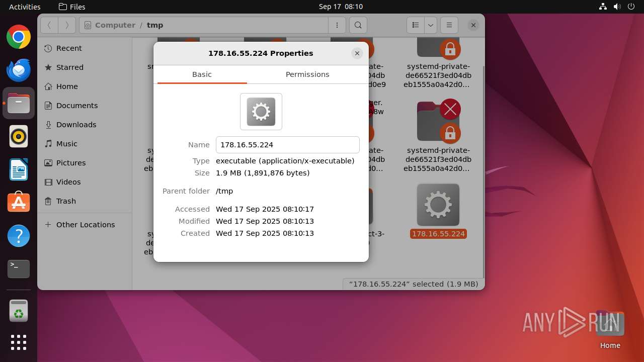Switch to list view toggle in Files
644x362 pixels.
coord(416,25)
